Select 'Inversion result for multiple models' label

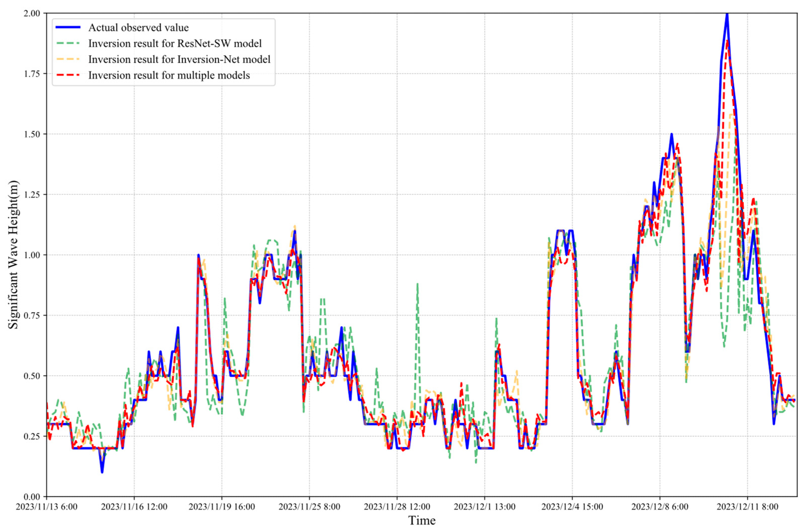click(169, 75)
